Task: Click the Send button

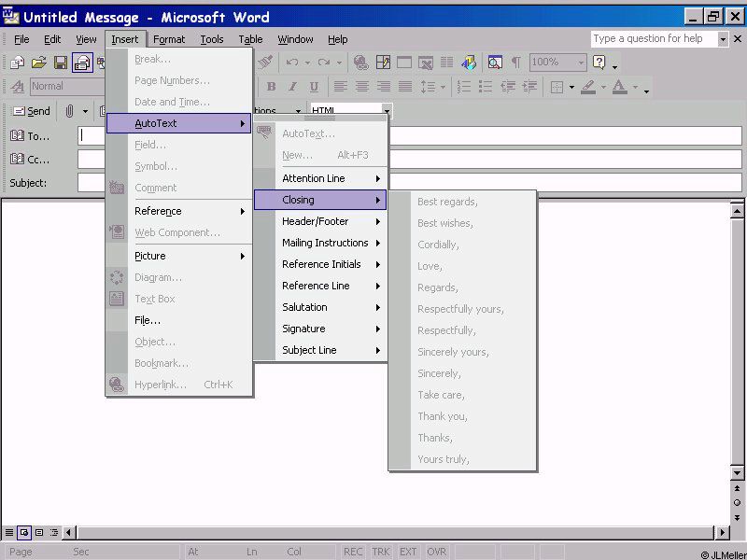Action: 30,111
